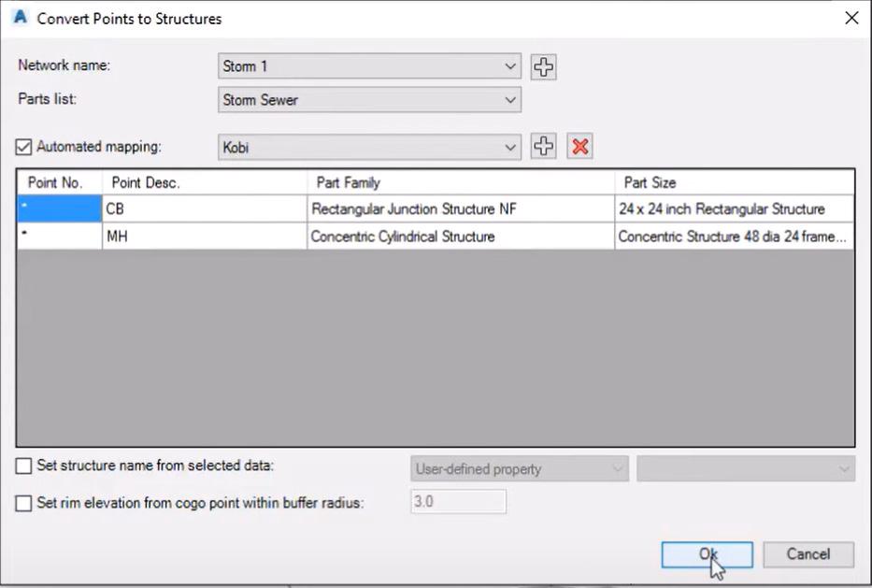The image size is (872, 588).
Task: Select the Part Family column header
Action: [461, 182]
